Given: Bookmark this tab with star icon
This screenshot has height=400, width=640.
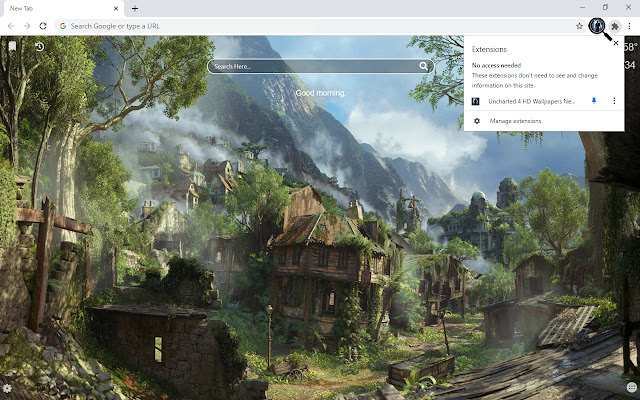Looking at the screenshot, I should (x=579, y=26).
